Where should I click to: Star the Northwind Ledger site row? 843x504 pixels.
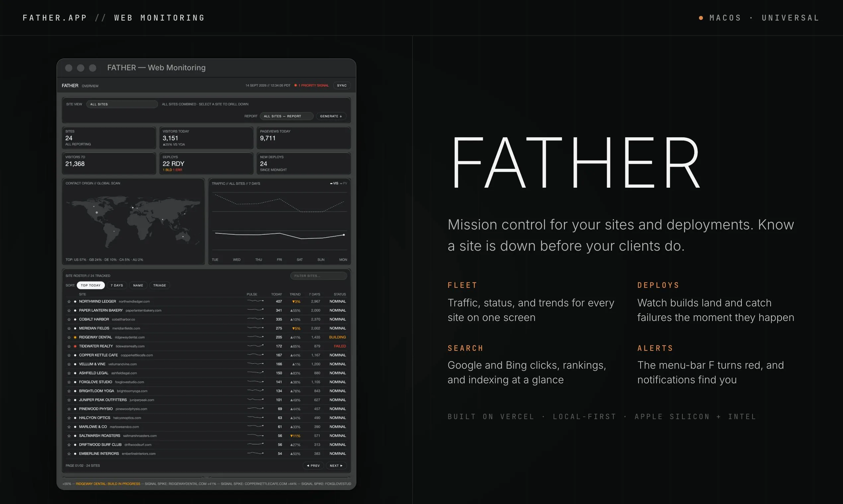coord(69,302)
